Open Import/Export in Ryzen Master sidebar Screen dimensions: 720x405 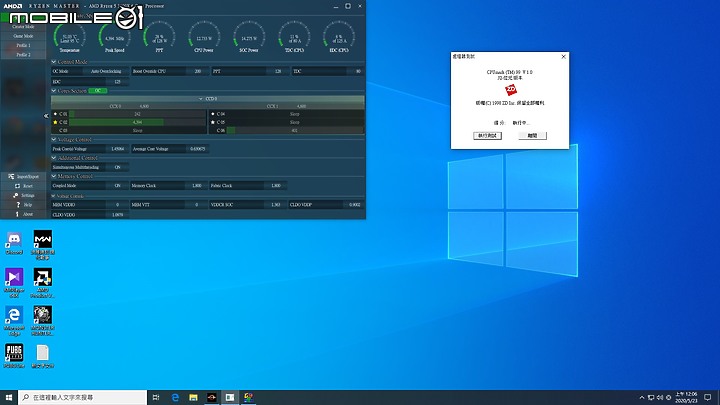click(x=23, y=176)
